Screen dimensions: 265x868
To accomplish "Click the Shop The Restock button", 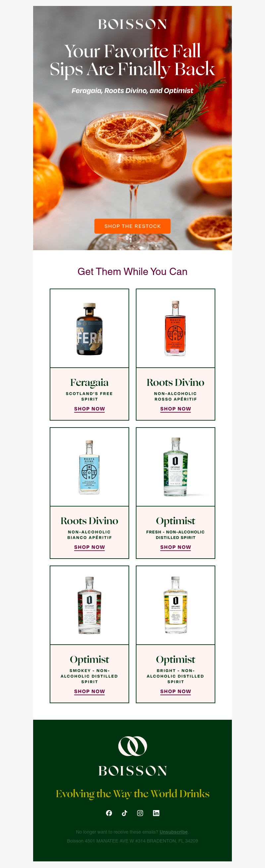I will 132,226.
